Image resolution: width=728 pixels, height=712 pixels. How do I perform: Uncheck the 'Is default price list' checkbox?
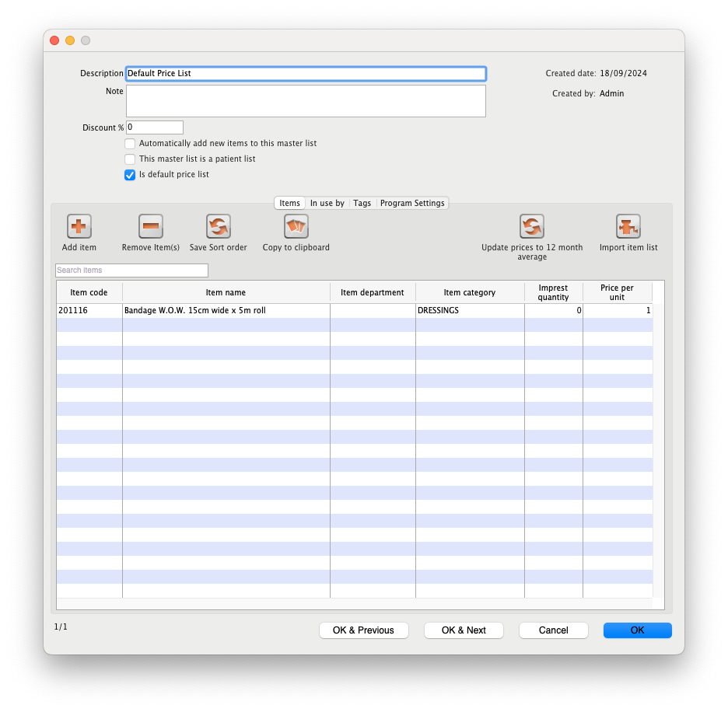(x=130, y=175)
